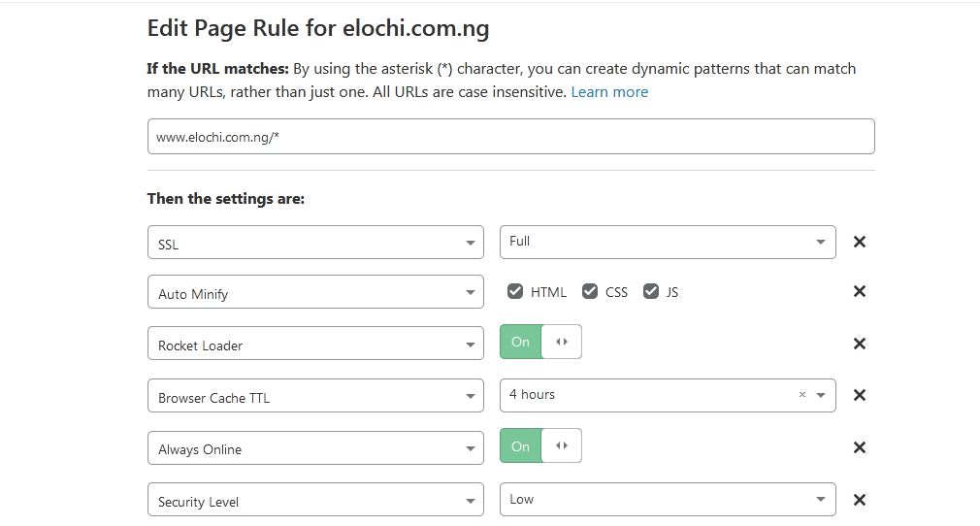
Task: Open the SSL setting name dropdown
Action: click(314, 243)
